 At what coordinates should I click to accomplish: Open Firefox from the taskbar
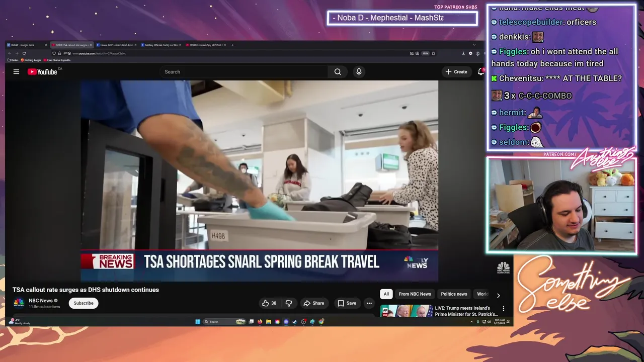(x=260, y=322)
